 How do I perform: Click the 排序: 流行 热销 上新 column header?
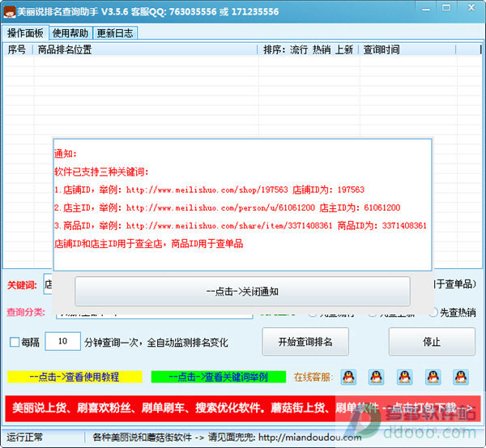coord(308,49)
